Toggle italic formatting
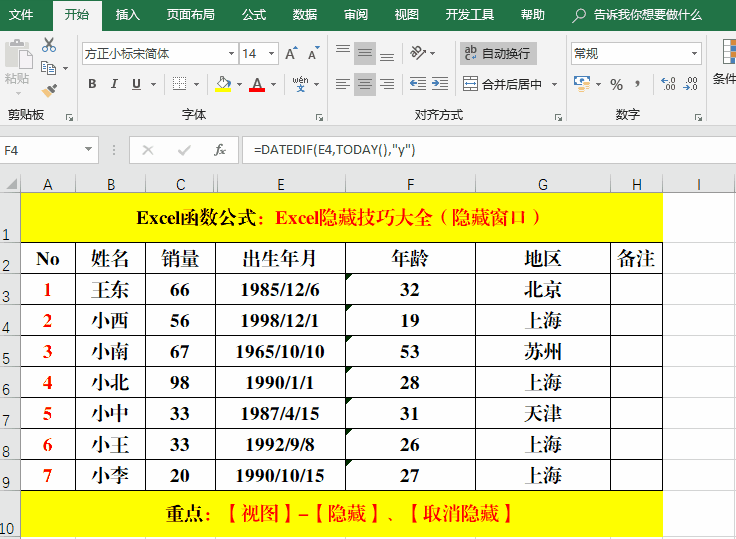Viewport: 736px width, 539px height. (x=114, y=84)
